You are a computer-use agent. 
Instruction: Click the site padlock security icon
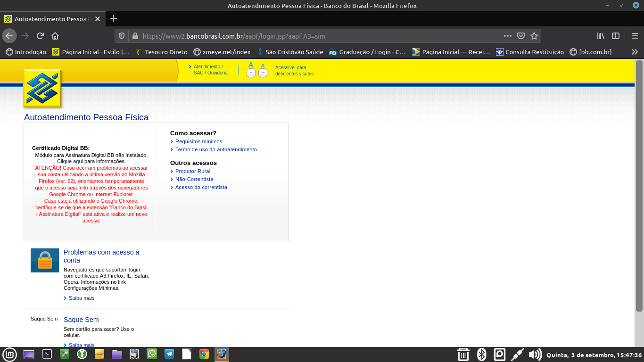coord(135,36)
